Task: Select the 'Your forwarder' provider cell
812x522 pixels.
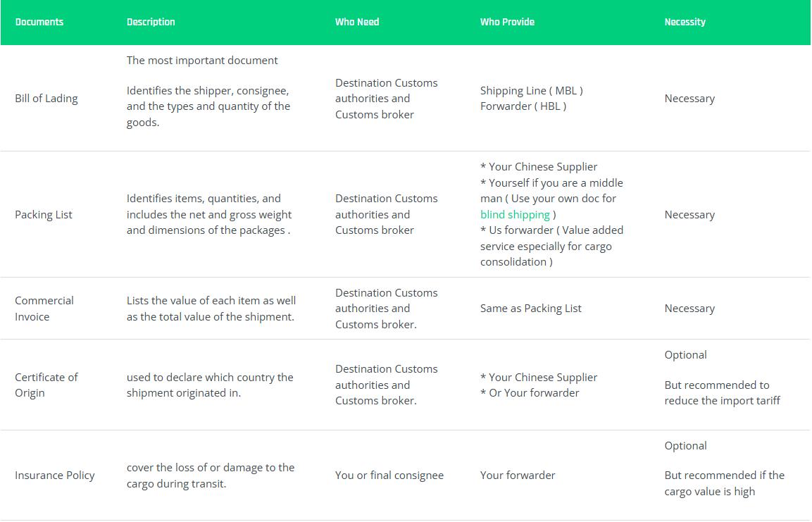Action: (x=518, y=476)
